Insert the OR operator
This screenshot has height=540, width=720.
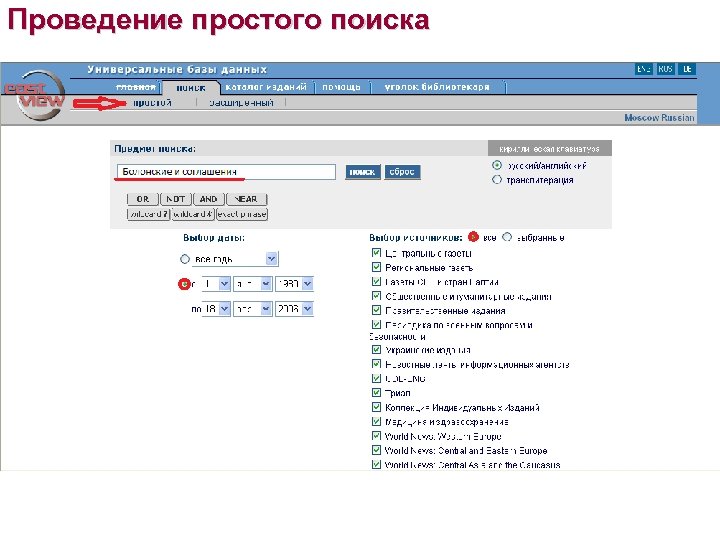[x=142, y=199]
